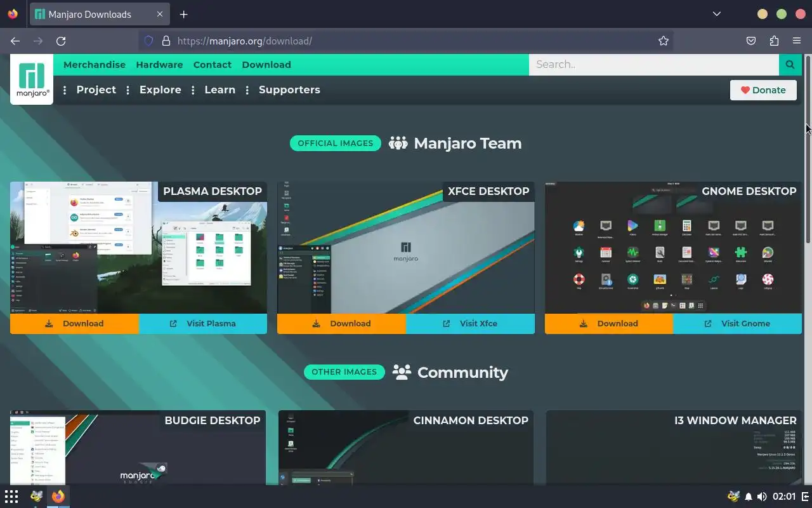Open the Download link in top bar
Screen dimensions: 812x508
pos(266,65)
